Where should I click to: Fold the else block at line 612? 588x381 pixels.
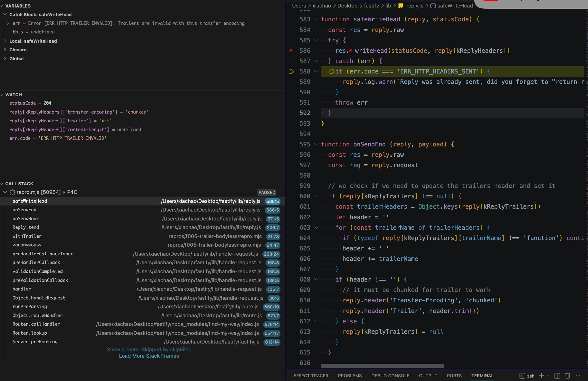[x=316, y=321]
